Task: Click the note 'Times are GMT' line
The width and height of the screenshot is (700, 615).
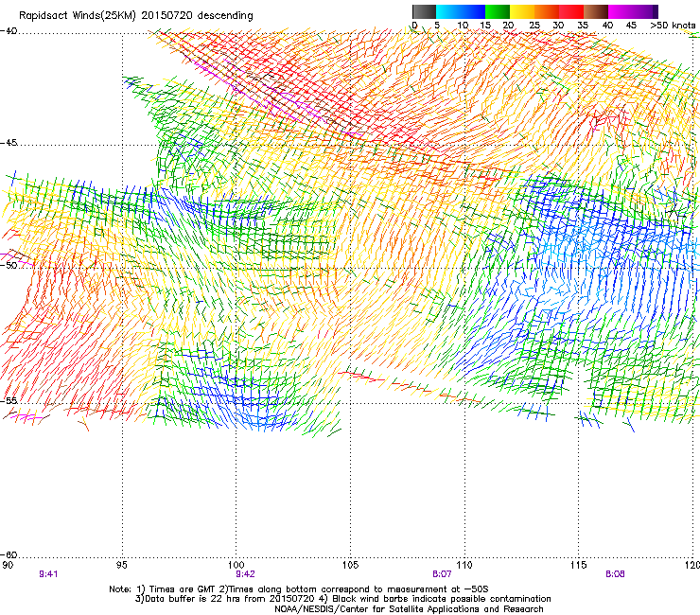Action: click(x=299, y=589)
